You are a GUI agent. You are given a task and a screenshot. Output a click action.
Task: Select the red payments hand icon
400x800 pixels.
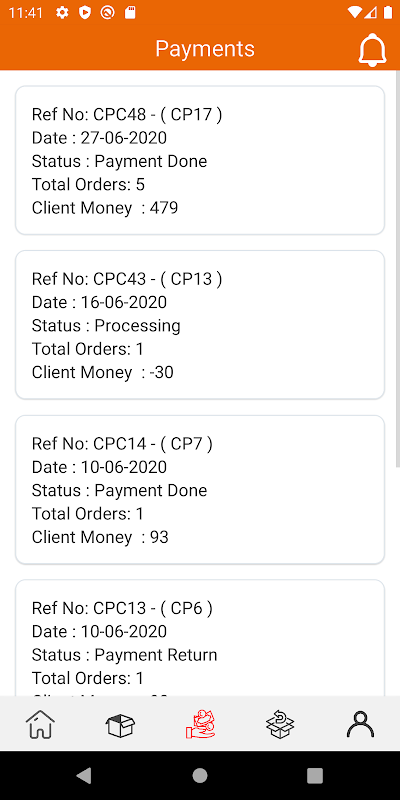pyautogui.click(x=200, y=724)
